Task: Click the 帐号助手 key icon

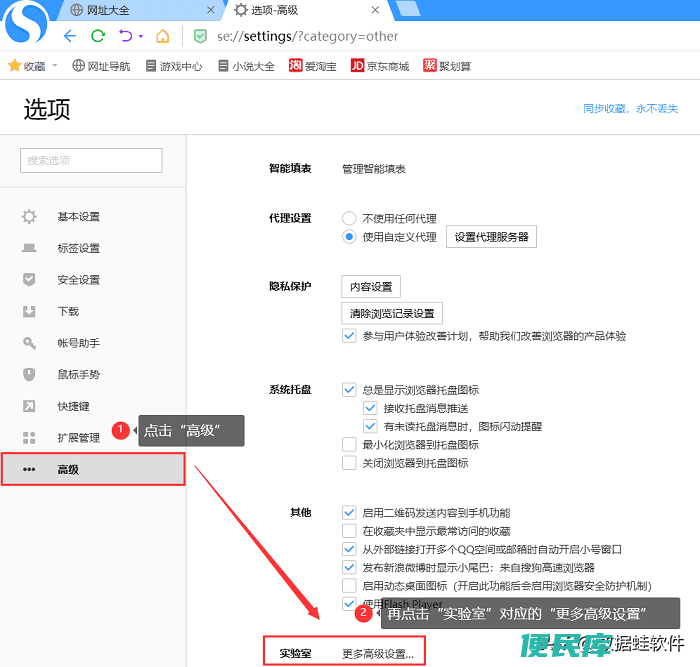Action: 29,343
